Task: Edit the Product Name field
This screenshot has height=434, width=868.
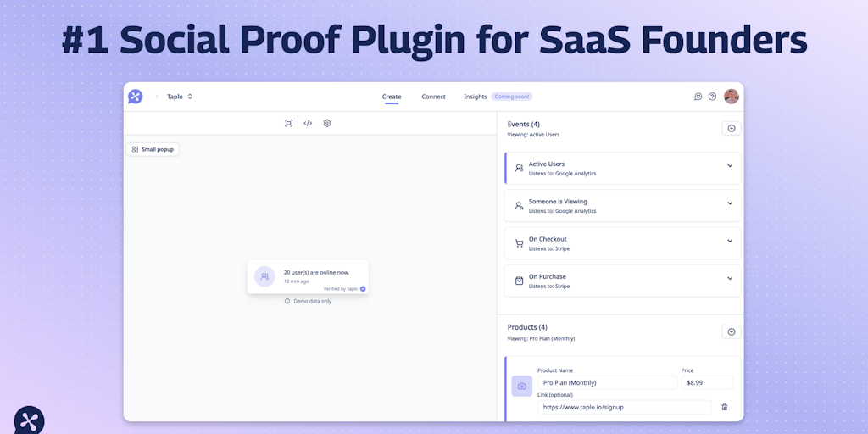Action: point(607,382)
